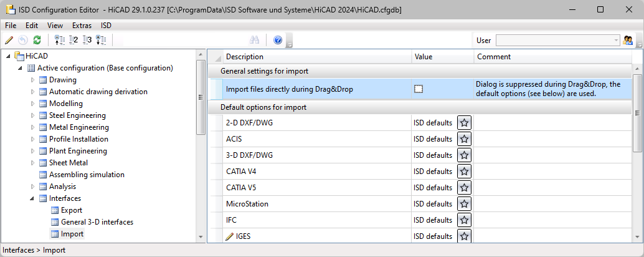Image resolution: width=644 pixels, height=257 pixels.
Task: Expand tree to level 3 icon
Action: tap(87, 41)
